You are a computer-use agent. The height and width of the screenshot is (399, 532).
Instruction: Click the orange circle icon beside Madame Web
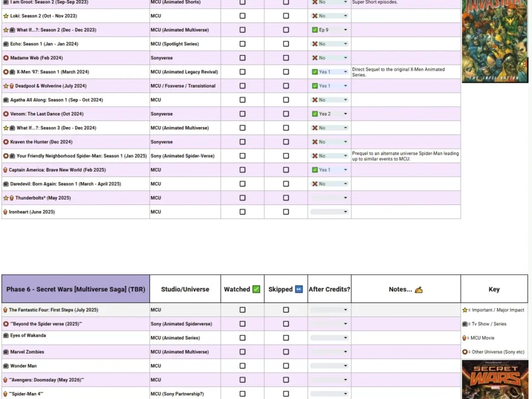5,57
